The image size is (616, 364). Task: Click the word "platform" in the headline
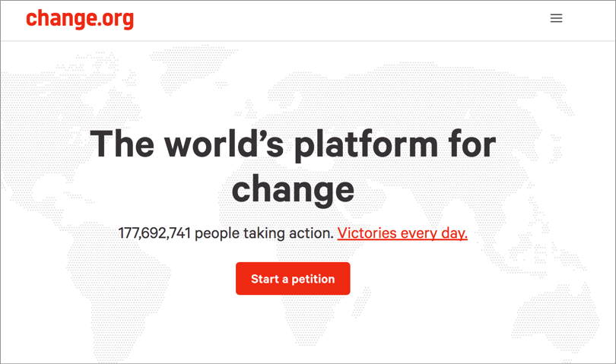(x=366, y=145)
